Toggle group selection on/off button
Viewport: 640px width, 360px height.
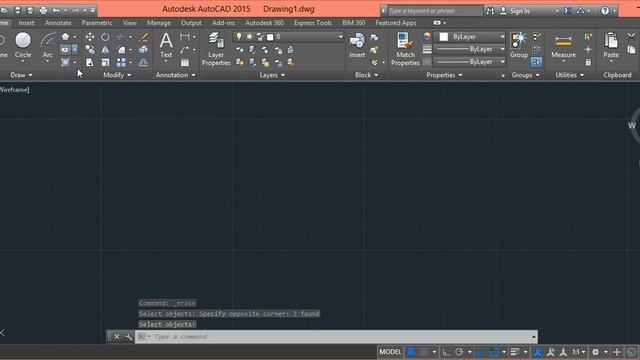point(537,62)
